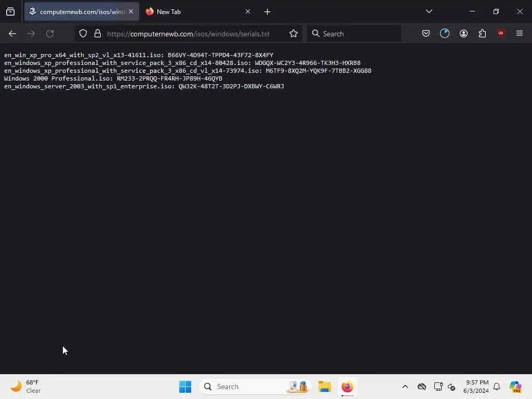Viewport: 532px width, 399px height.
Task: Switch to the New Tab tab
Action: point(198,11)
